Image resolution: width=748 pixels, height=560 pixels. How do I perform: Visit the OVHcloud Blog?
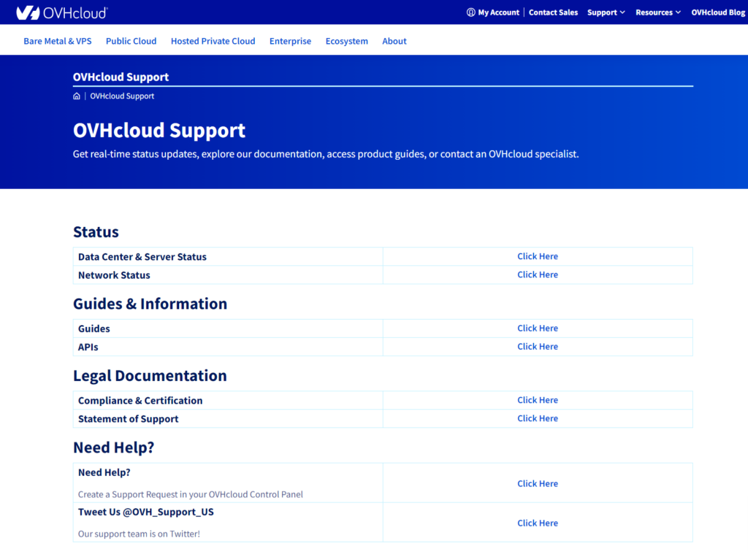coord(718,12)
